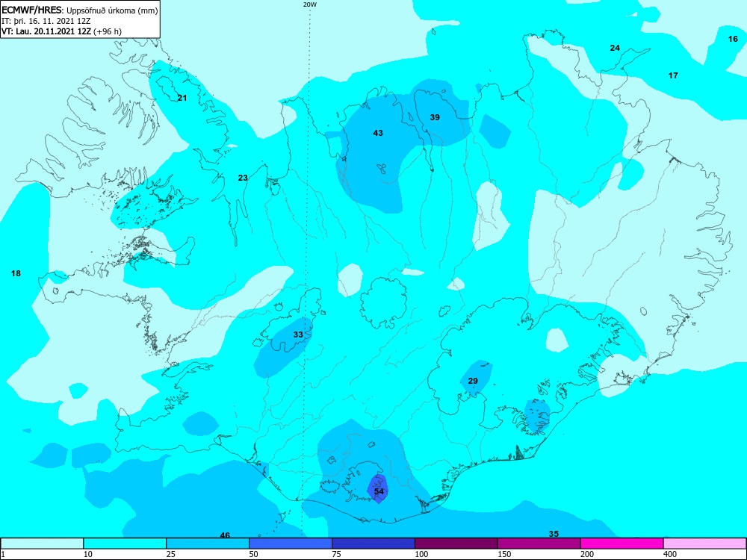747x560 pixels.
Task: Click the precipitation value 35
Action: coord(553,534)
